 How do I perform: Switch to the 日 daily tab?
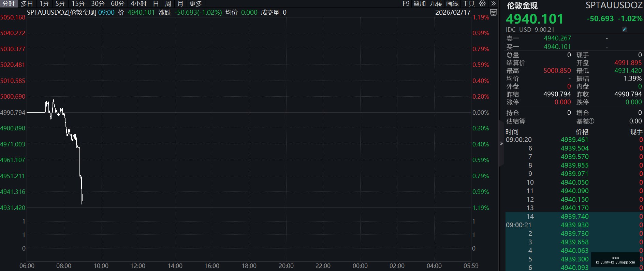[156, 4]
